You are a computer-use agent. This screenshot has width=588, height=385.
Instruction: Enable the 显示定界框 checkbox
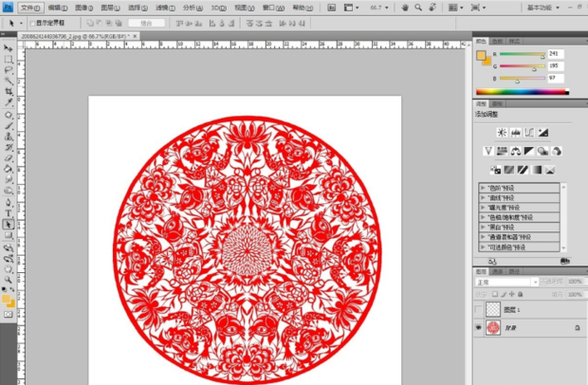point(32,22)
